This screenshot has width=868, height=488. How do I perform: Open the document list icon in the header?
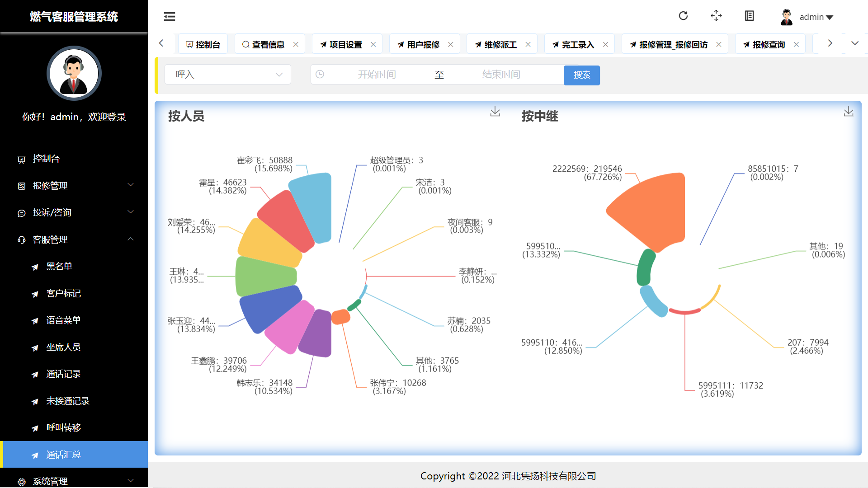pyautogui.click(x=749, y=16)
